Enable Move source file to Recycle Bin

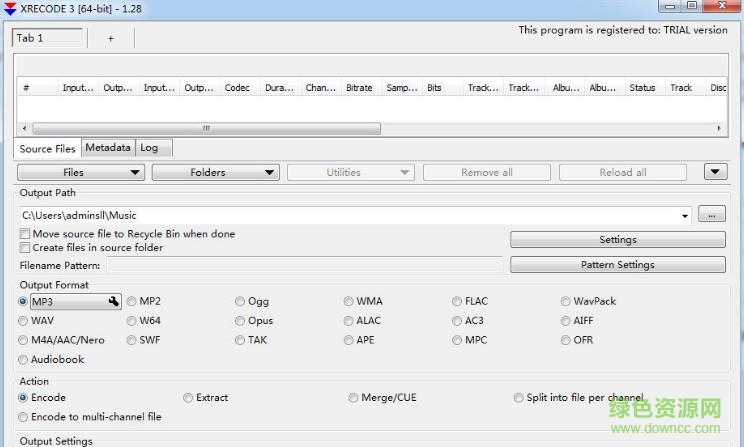[25, 234]
